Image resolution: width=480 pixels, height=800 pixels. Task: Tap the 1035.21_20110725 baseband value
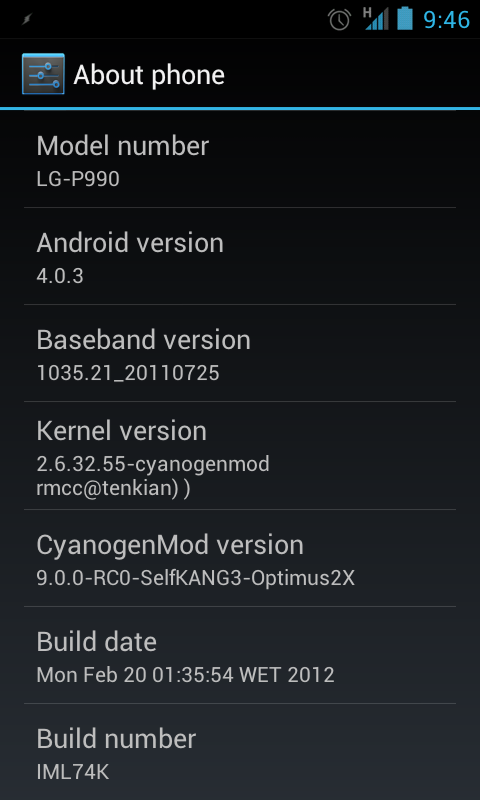tap(128, 373)
